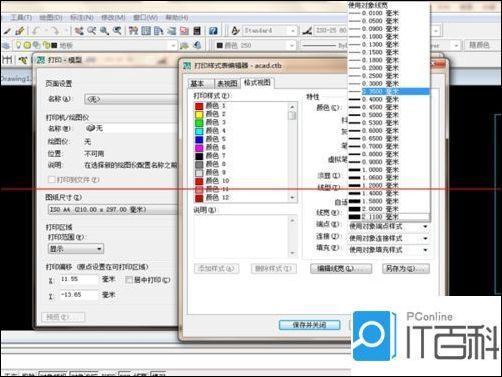Open the 窗口(W) menu
Screen dimensions: 502x377
click(x=145, y=17)
